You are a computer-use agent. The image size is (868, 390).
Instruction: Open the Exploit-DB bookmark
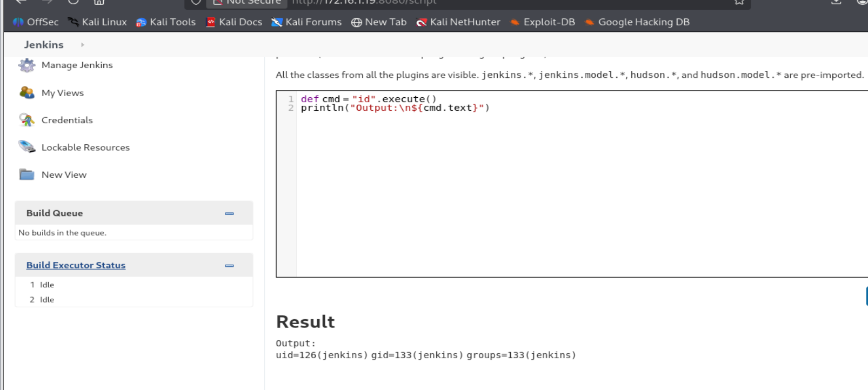point(543,22)
